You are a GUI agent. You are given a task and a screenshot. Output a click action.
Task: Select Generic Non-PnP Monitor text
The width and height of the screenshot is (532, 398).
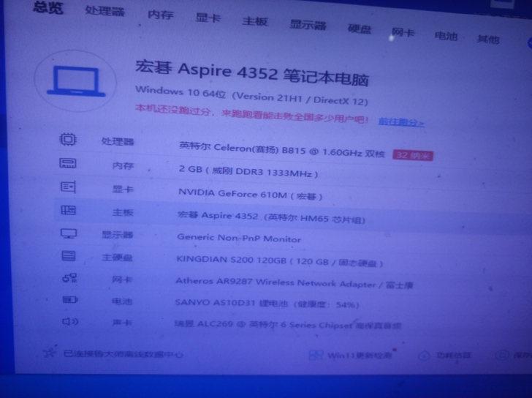pos(239,238)
